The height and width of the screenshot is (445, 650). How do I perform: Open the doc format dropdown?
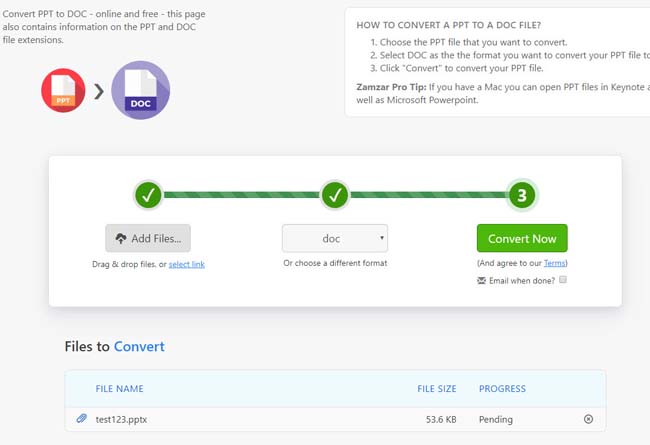point(335,238)
